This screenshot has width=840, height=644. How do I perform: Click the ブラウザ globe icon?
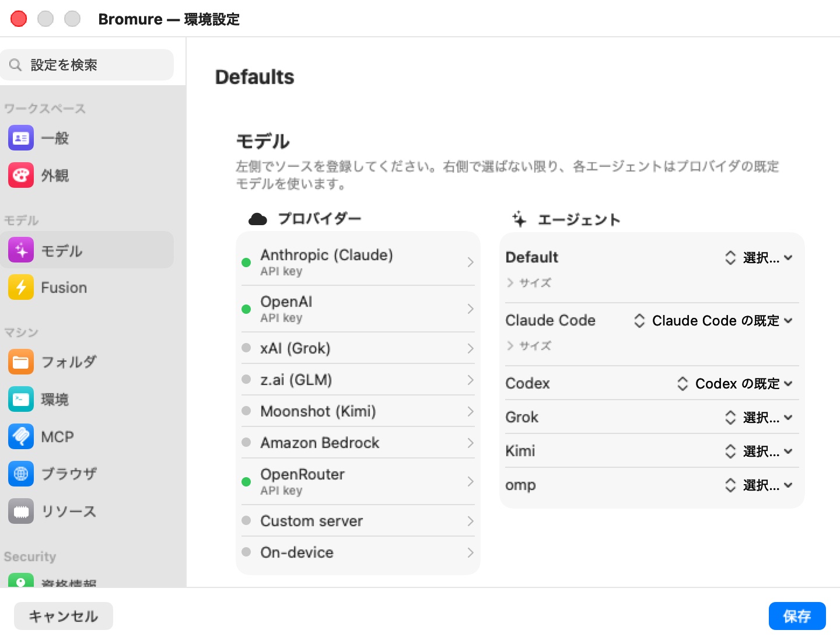[x=21, y=474]
